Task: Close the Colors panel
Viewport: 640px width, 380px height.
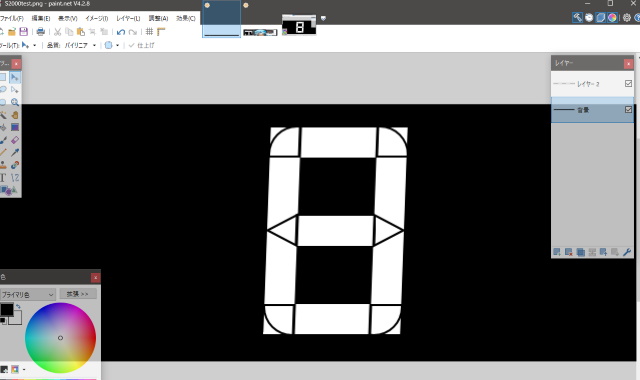Action: click(x=96, y=278)
